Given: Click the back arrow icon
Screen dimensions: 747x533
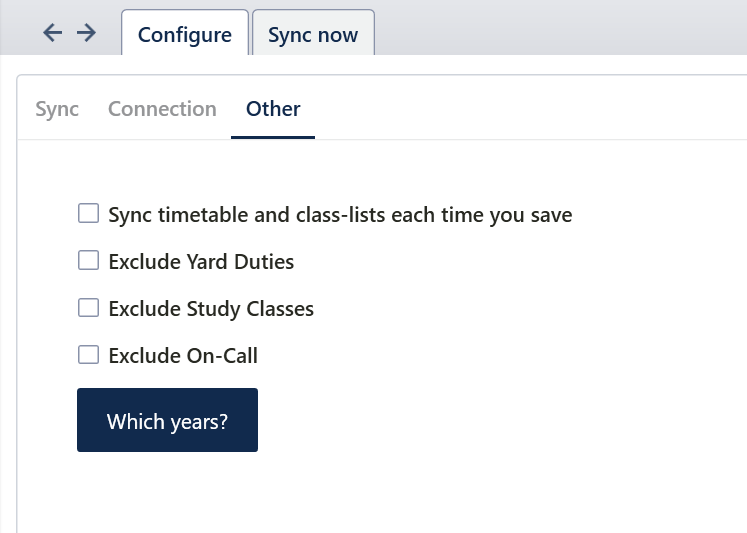Looking at the screenshot, I should point(53,33).
